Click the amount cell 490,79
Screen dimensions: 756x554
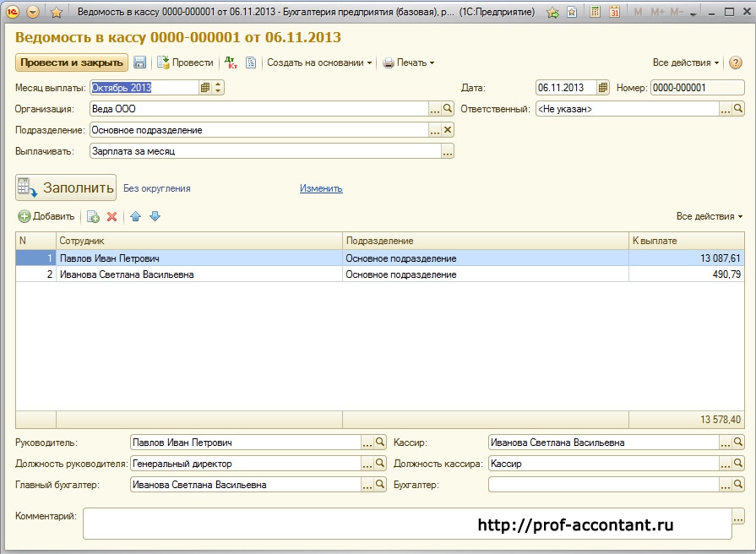[x=686, y=274]
